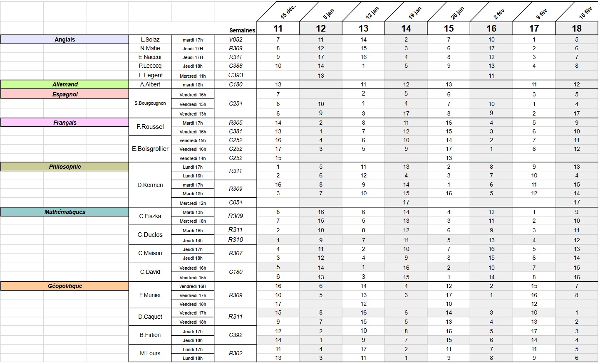Click room R302 cell
The image size is (600, 364).
click(236, 353)
